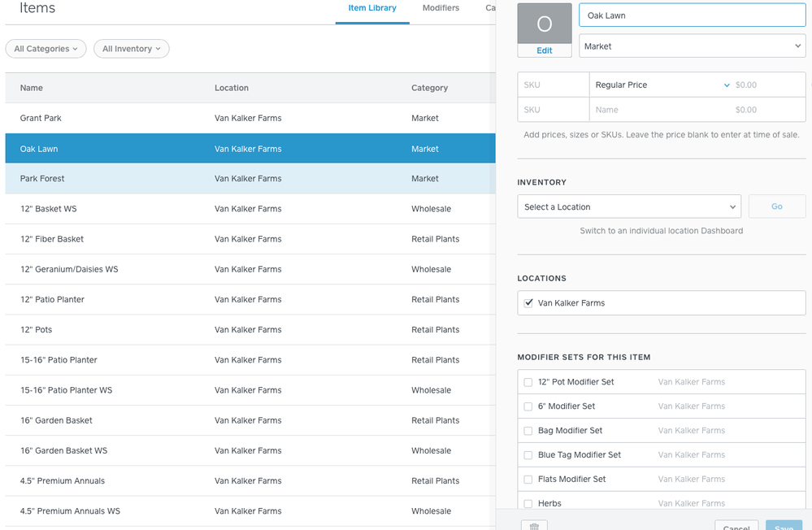Click the trash delete icon
812x530 pixels.
pyautogui.click(x=534, y=526)
